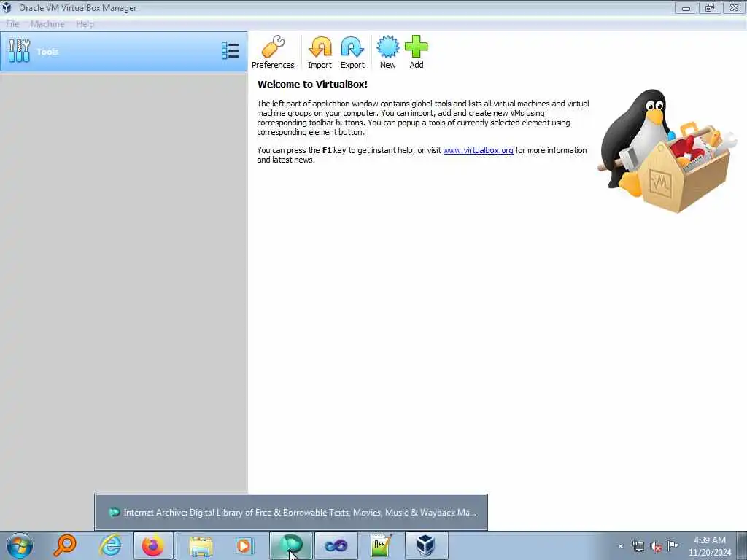The height and width of the screenshot is (560, 747).
Task: Close the VirtualBox Manager window
Action: [x=734, y=8]
